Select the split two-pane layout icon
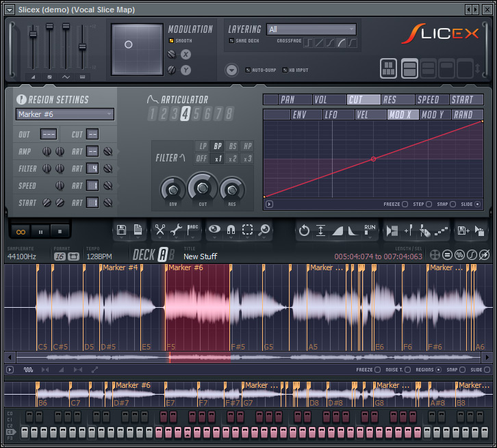This screenshot has width=497, height=448. [409, 68]
